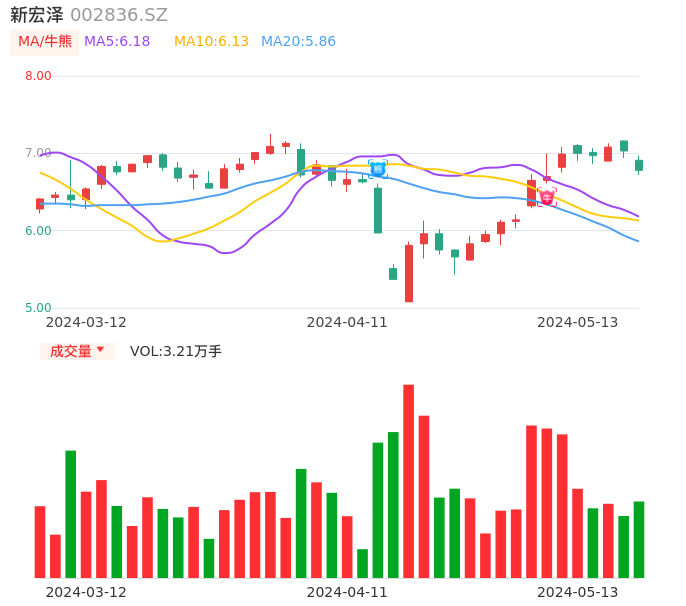Viewport: 686px width, 606px height.
Task: Click the red dropdown arrow beside 成交量
Action: point(100,350)
